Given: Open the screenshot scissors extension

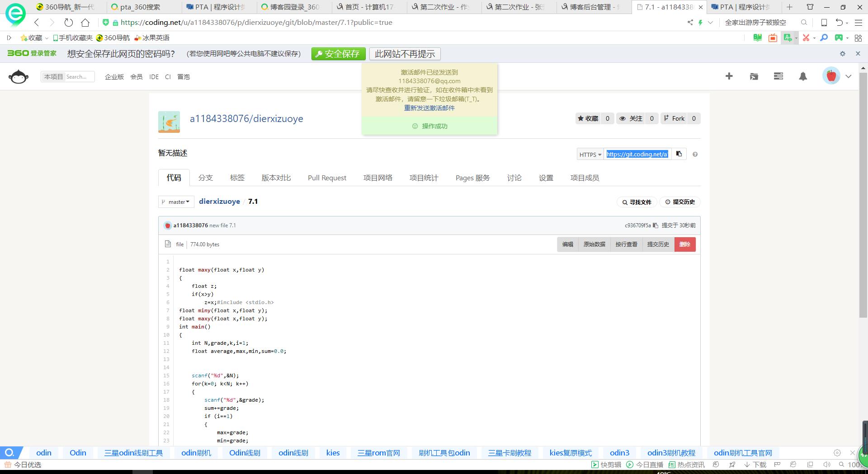Looking at the screenshot, I should (806, 38).
